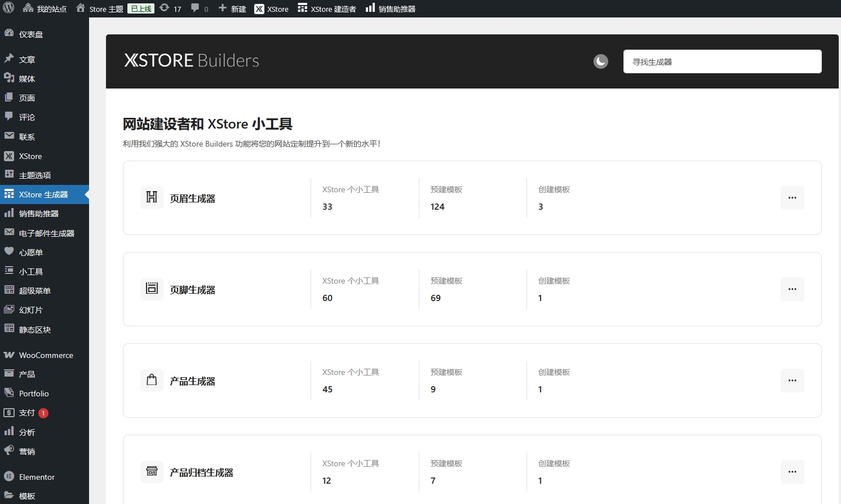Select XStore 生成器 in sidebar
The width and height of the screenshot is (841, 504).
45,194
